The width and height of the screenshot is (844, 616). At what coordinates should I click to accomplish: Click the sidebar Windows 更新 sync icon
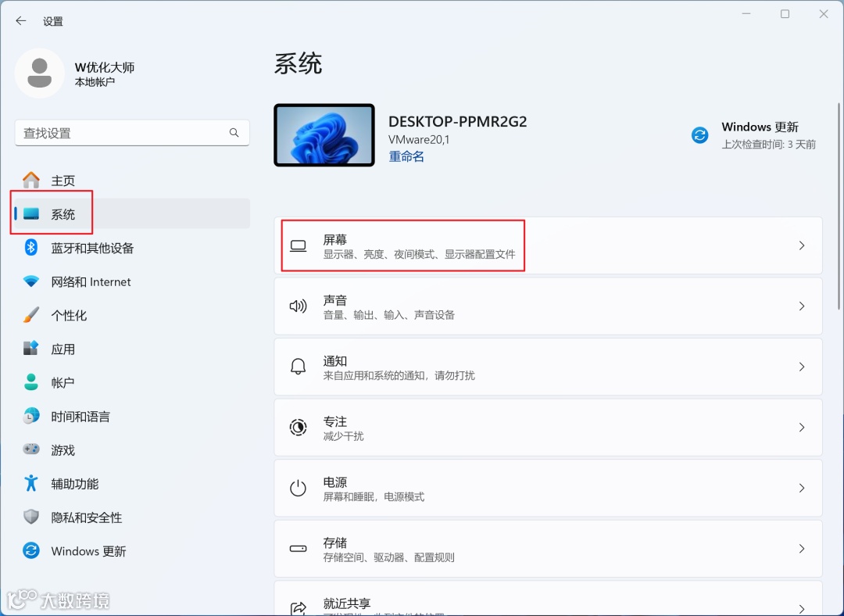[x=31, y=550]
